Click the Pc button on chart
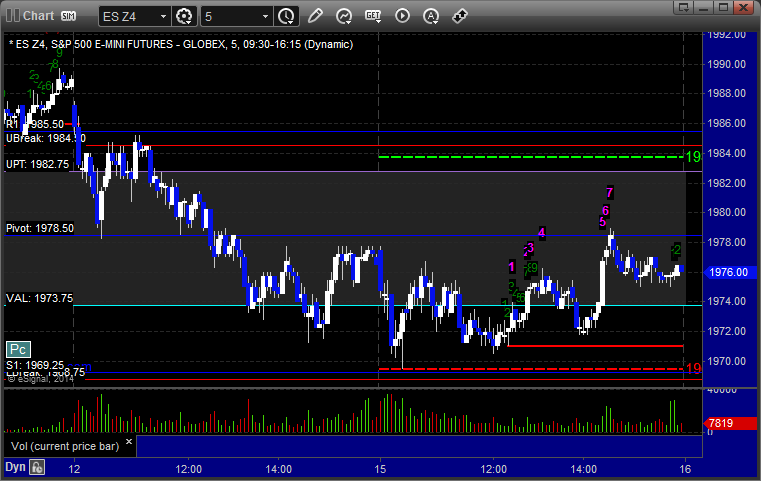761x481 pixels. point(18,349)
